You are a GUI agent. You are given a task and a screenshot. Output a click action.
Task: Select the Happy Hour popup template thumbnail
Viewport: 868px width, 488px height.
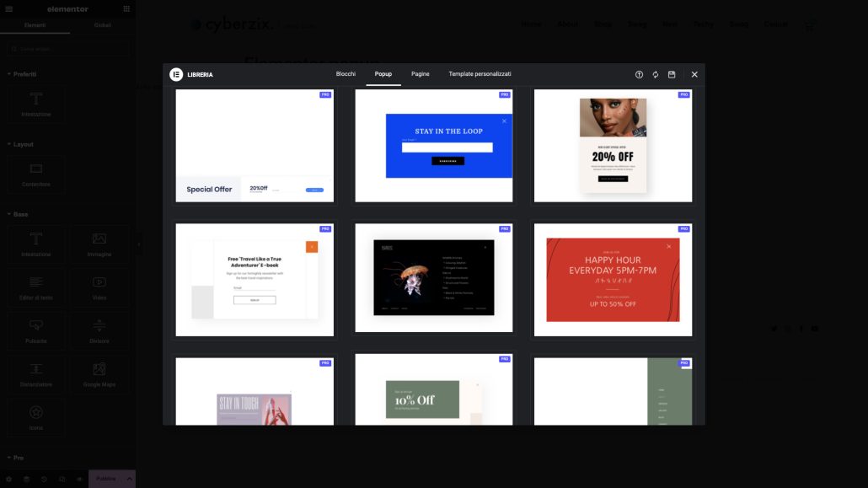613,279
